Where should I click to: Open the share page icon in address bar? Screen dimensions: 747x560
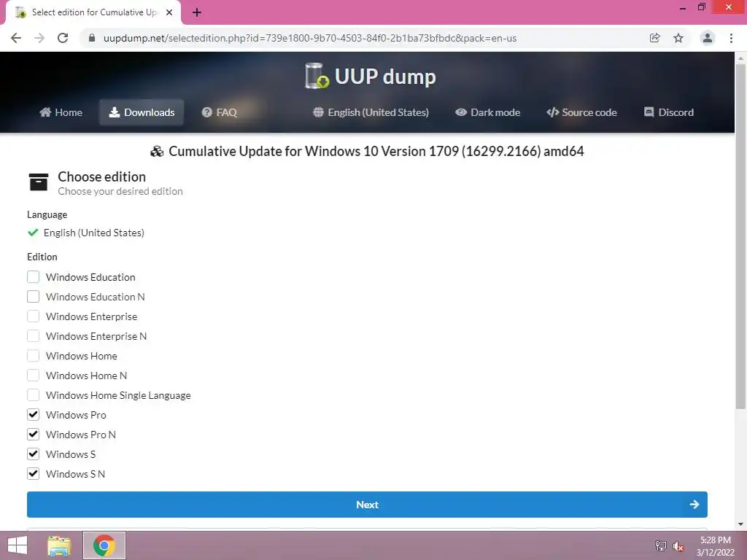(x=655, y=38)
